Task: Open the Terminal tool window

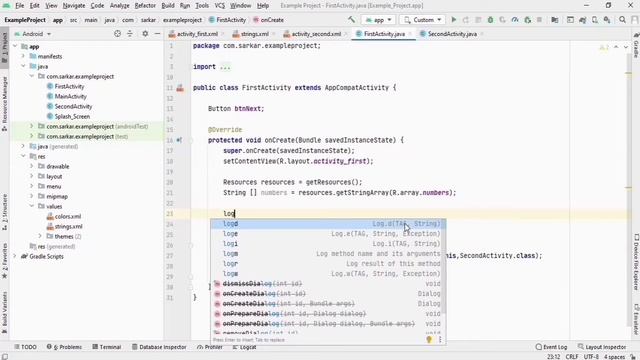Action: (107, 347)
